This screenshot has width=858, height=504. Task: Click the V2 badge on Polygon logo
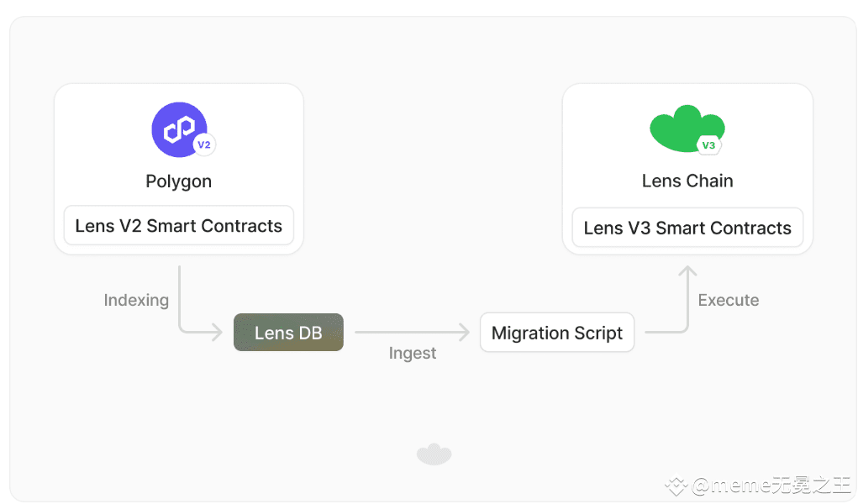tap(203, 144)
